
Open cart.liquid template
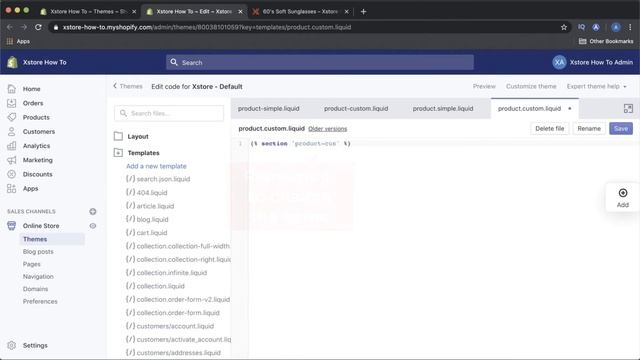pos(147,232)
